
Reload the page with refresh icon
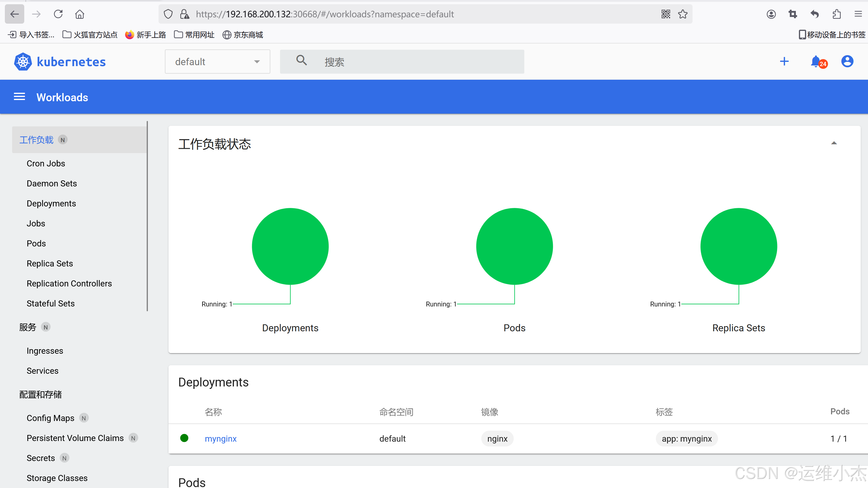pos(58,14)
